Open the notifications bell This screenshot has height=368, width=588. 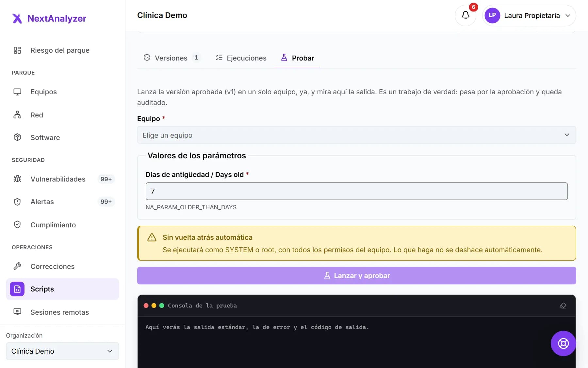pos(465,15)
